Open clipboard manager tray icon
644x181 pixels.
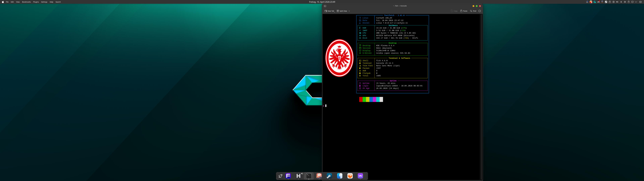[610, 2]
